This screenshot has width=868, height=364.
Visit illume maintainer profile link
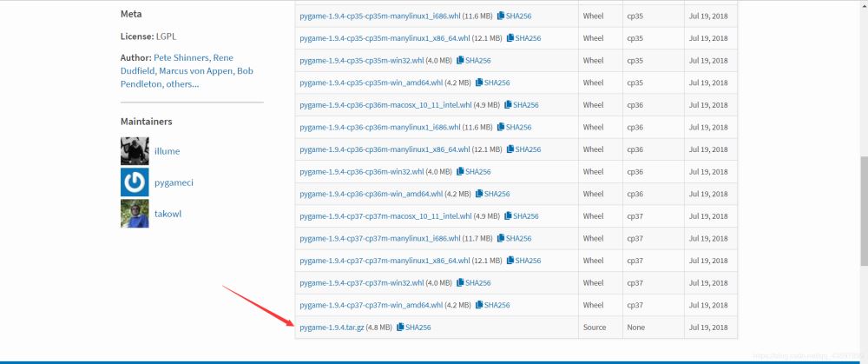168,151
